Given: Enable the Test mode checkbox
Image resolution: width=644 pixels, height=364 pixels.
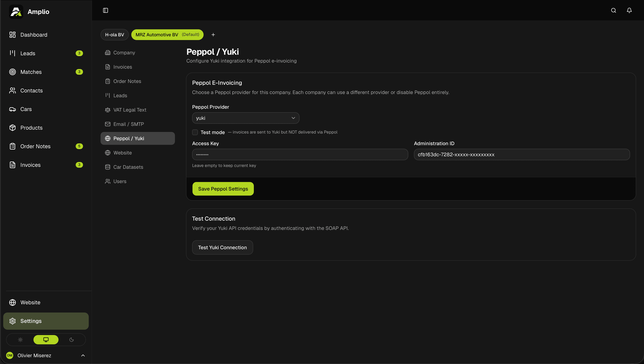Looking at the screenshot, I should (x=195, y=132).
